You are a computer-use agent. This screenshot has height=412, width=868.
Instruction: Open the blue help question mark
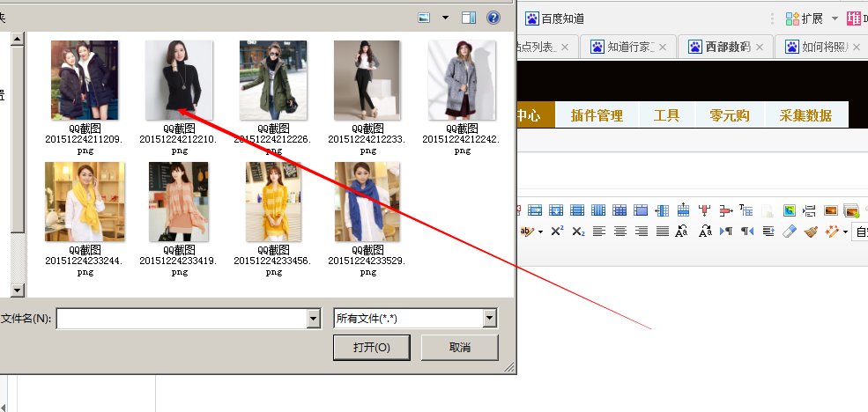[493, 18]
